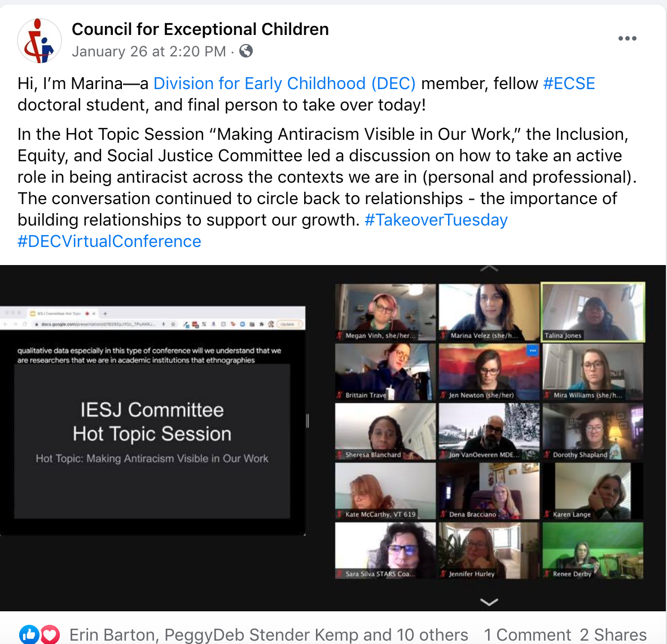
Task: Click the muted microphone icon beside Renee Derby
Action: [x=547, y=574]
